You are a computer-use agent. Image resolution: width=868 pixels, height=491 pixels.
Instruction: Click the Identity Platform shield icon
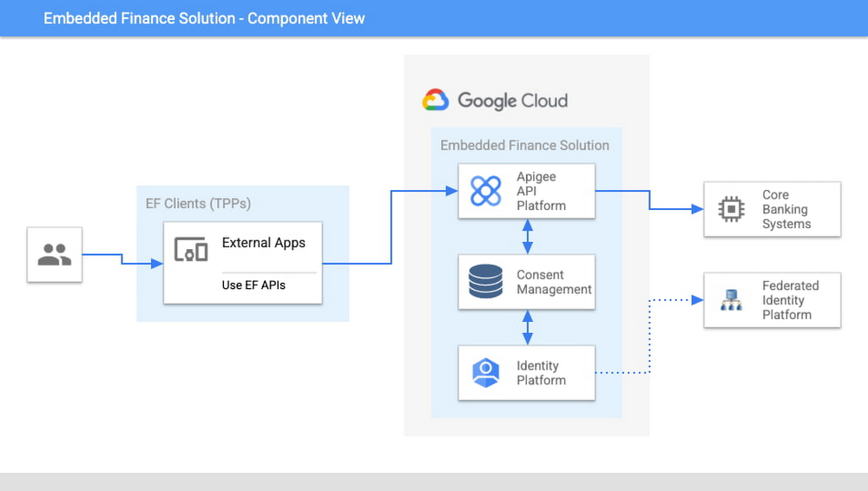tap(485, 373)
